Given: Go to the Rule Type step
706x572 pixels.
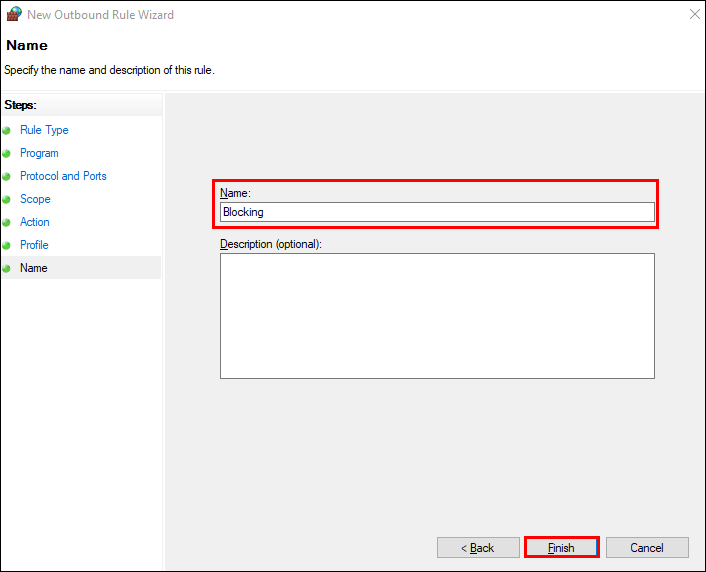Looking at the screenshot, I should point(44,130).
